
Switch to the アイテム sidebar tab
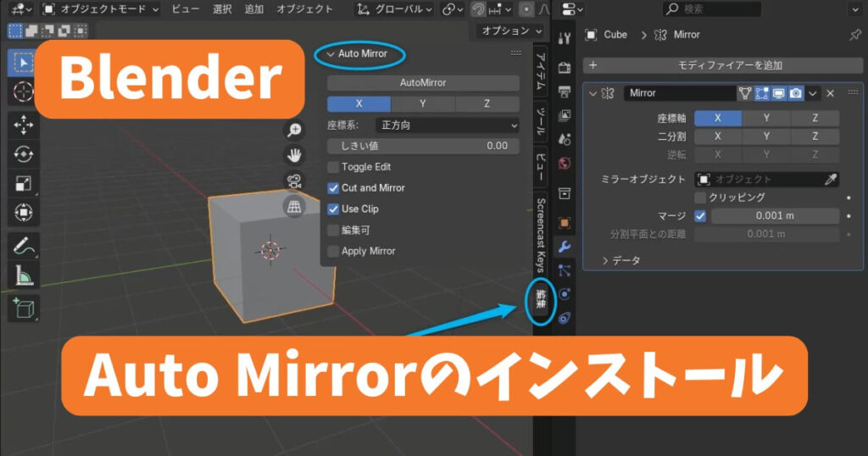point(541,73)
